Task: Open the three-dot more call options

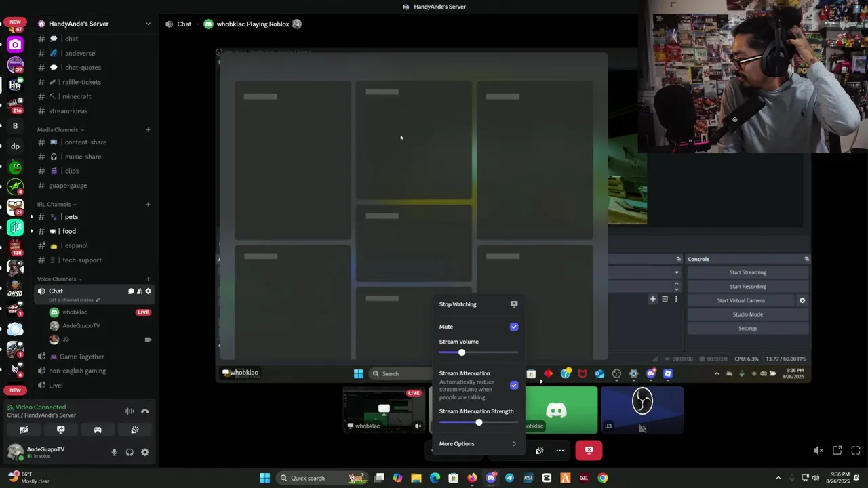Action: tap(559, 450)
